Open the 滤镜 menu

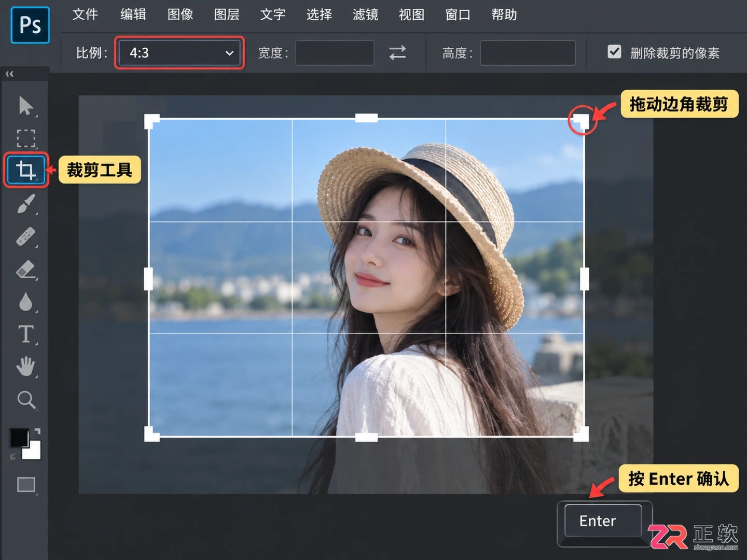(x=365, y=15)
